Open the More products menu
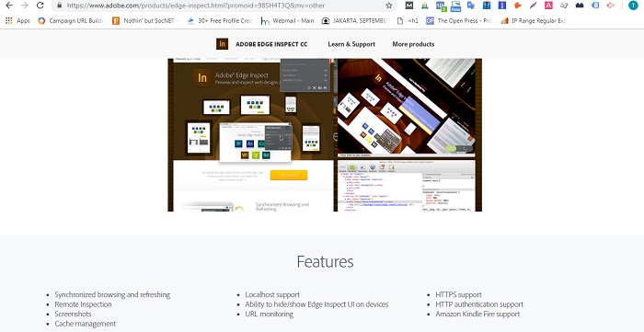 click(x=413, y=44)
